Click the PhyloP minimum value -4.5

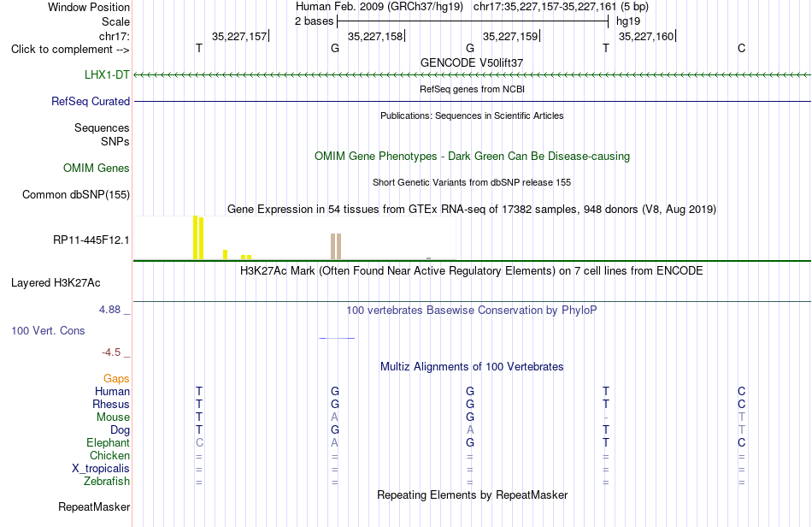click(x=111, y=352)
